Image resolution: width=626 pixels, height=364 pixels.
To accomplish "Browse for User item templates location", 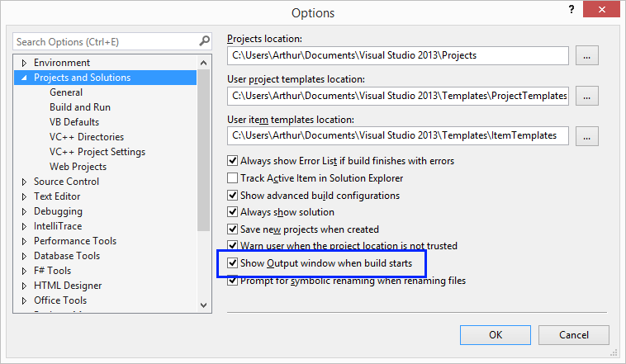I will point(587,135).
